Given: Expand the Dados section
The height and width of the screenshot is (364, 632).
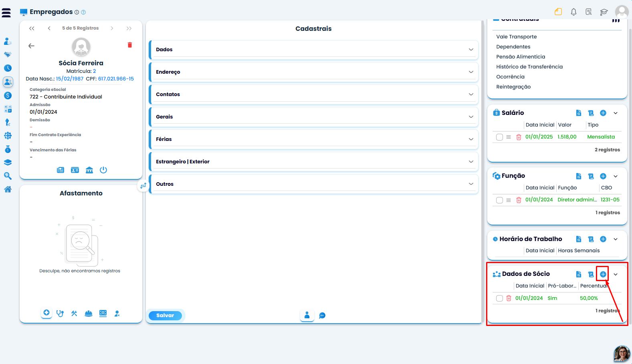Looking at the screenshot, I should 313,50.
